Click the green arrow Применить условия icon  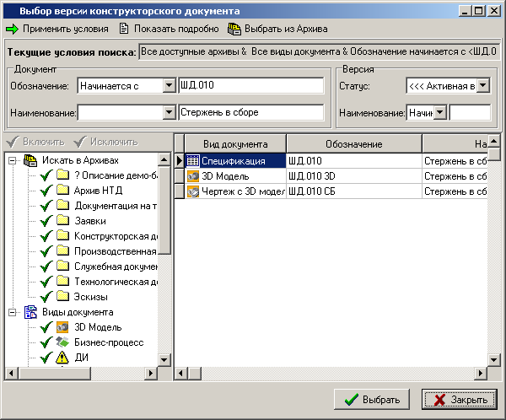[x=12, y=29]
